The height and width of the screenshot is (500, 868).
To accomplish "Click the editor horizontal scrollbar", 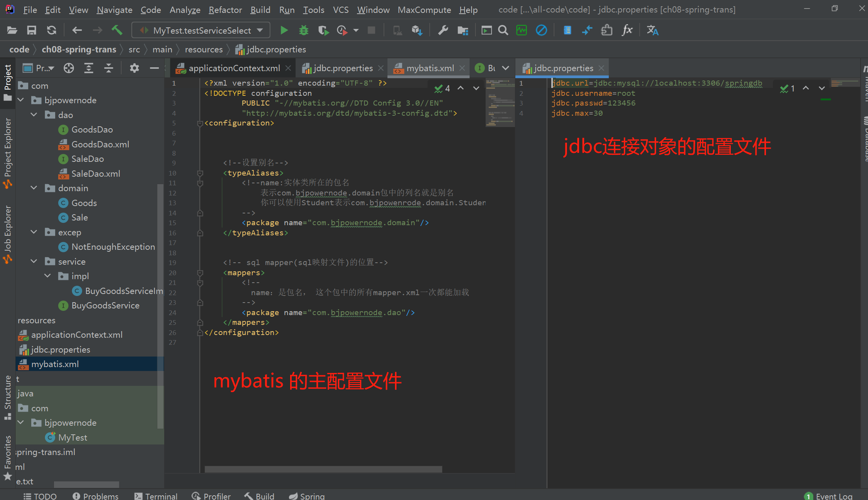I will (x=323, y=469).
